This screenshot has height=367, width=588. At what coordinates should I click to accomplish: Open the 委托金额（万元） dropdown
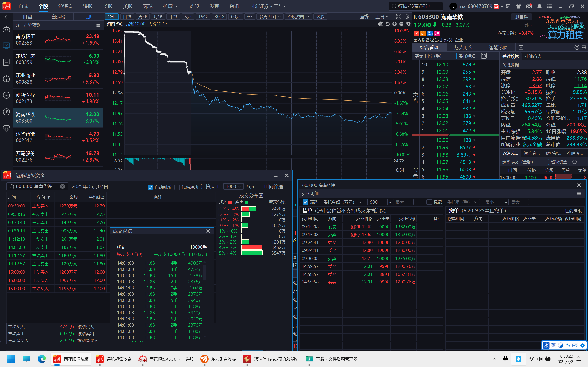[342, 202]
